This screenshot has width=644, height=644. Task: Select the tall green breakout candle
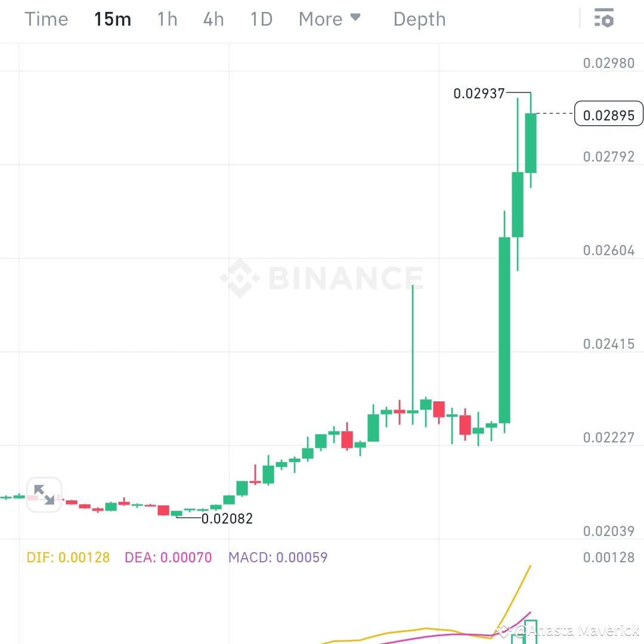coord(504,328)
